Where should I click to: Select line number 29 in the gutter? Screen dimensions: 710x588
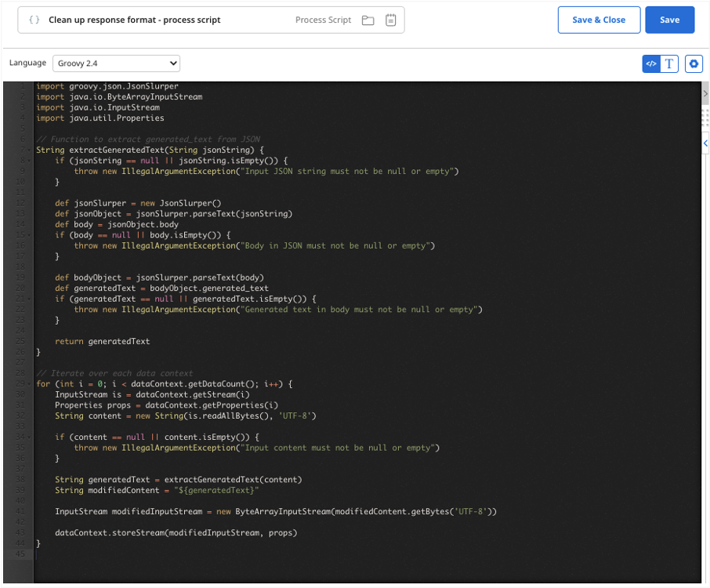20,383
